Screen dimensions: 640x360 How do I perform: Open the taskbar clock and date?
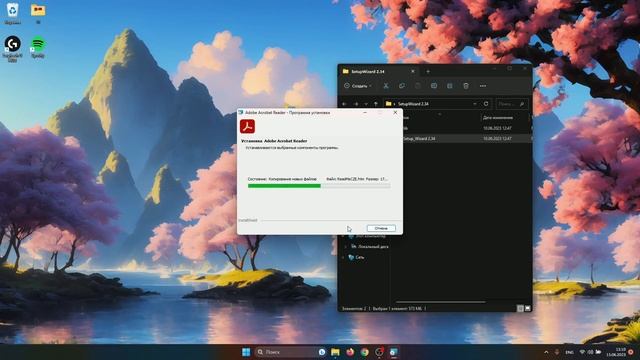click(617, 352)
